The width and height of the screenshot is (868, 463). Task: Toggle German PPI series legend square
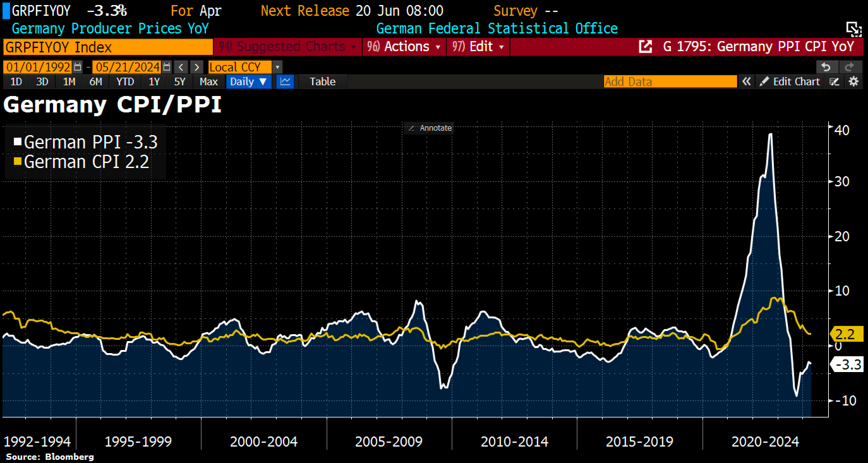click(17, 141)
